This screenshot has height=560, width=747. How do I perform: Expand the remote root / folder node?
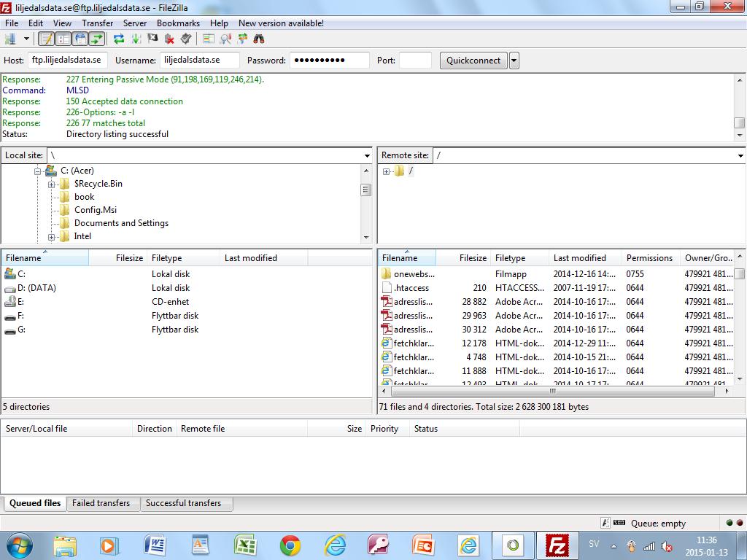(386, 171)
